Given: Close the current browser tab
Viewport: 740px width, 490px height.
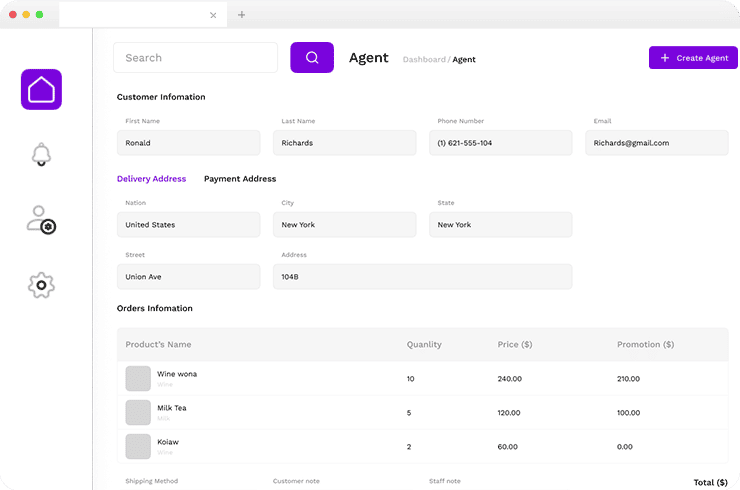Looking at the screenshot, I should click(213, 15).
